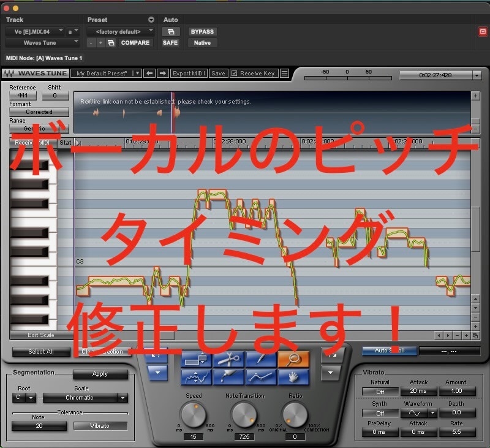Image resolution: width=490 pixels, height=448 pixels.
Task: Select the Navigation hand tool
Action: (x=293, y=377)
